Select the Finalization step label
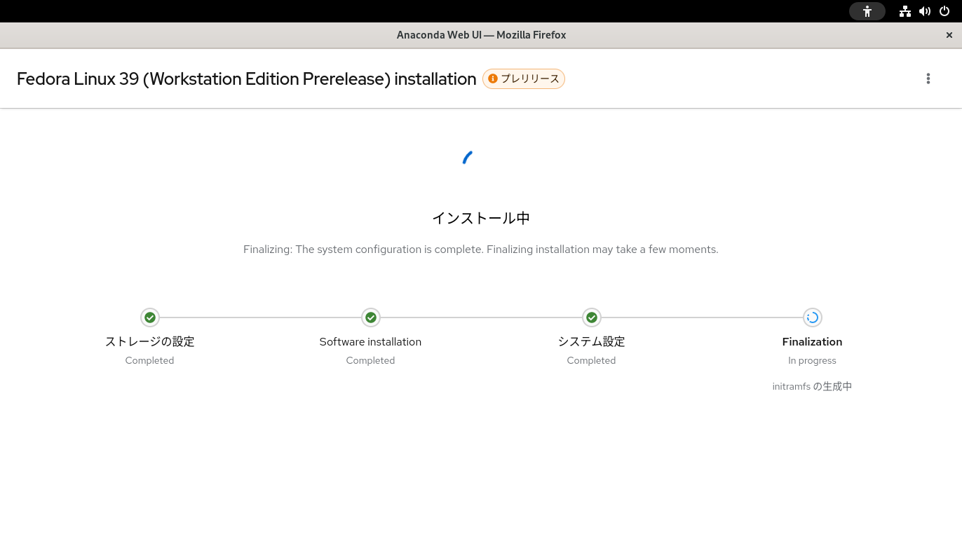The width and height of the screenshot is (962, 560). pyautogui.click(x=812, y=342)
